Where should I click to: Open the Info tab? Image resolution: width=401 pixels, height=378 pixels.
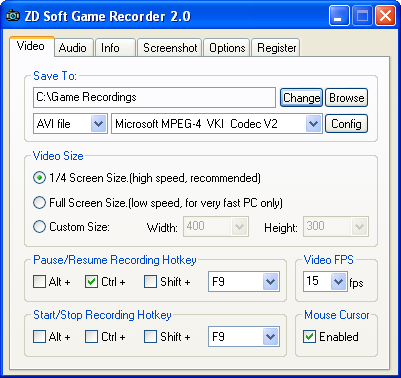click(115, 48)
